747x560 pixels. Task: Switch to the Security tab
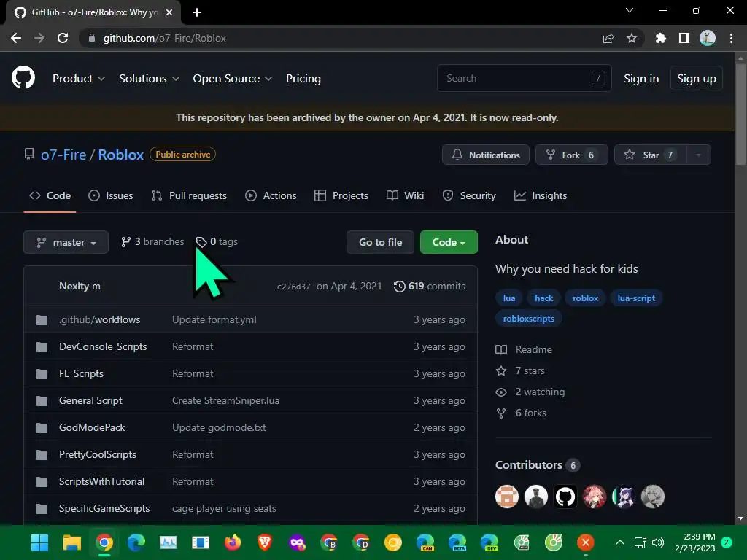point(469,195)
